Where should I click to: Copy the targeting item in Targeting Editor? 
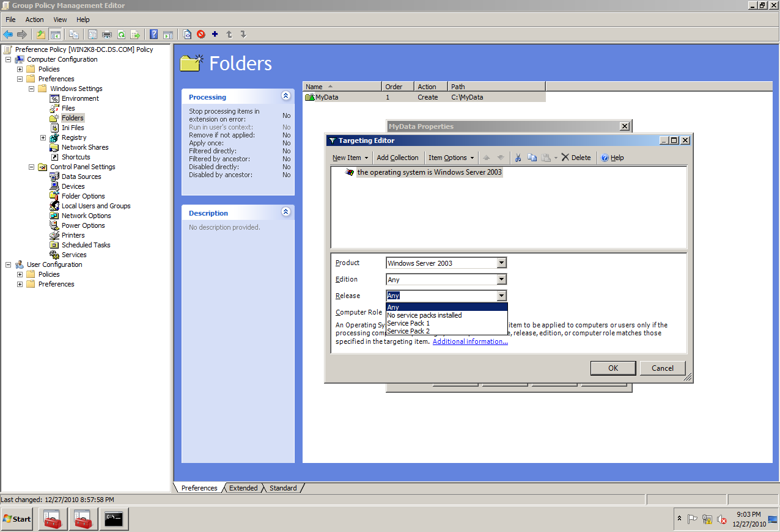[x=532, y=157]
